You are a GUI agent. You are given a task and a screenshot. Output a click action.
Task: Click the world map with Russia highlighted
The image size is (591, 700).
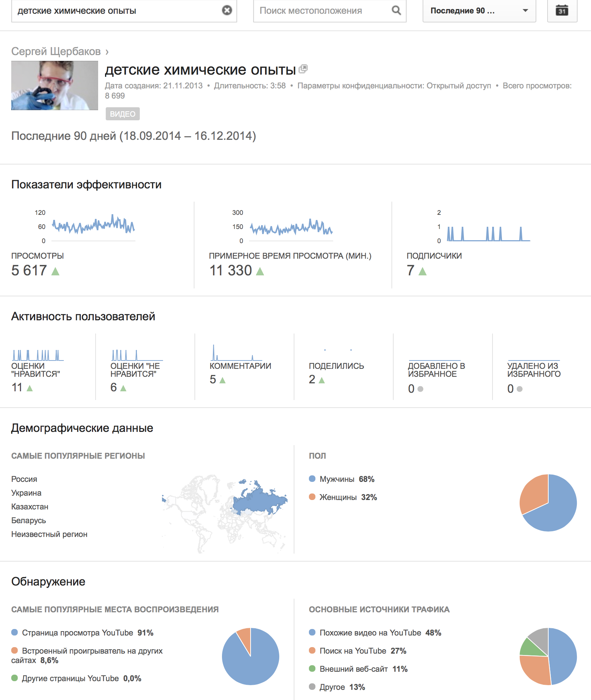225,514
